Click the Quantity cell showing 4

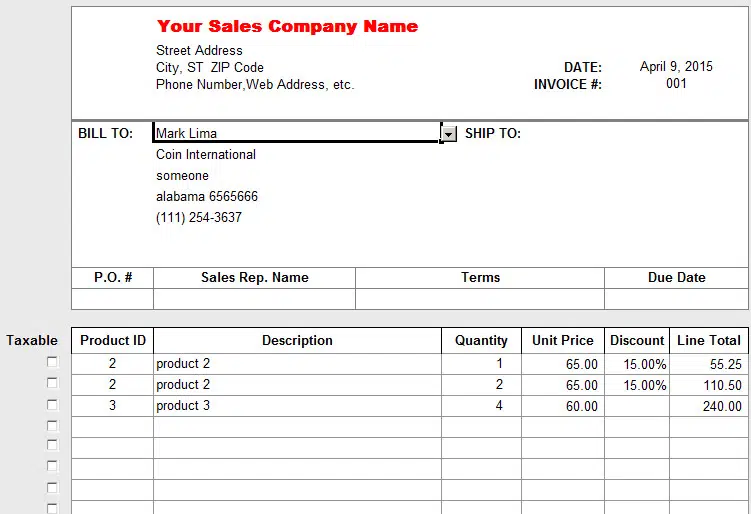point(481,406)
